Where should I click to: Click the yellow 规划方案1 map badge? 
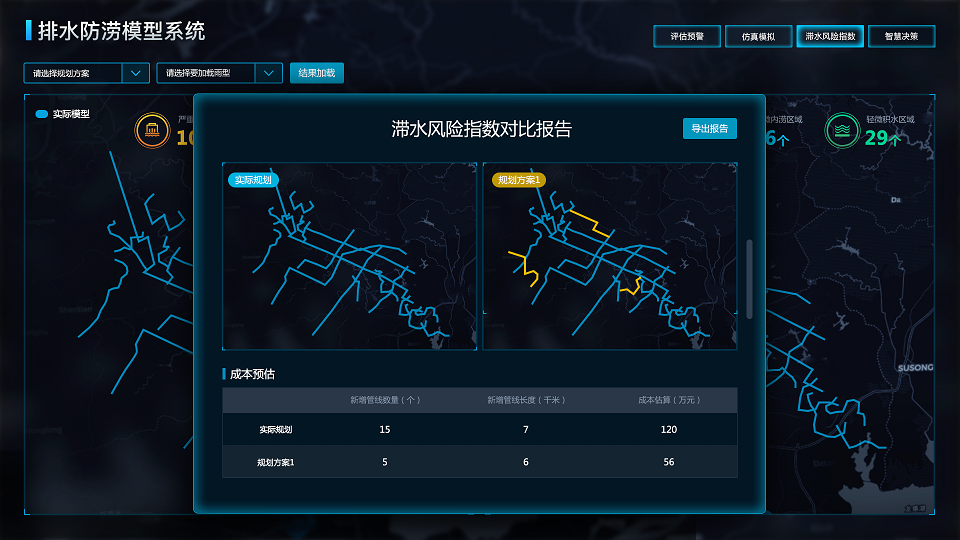pyautogui.click(x=518, y=180)
